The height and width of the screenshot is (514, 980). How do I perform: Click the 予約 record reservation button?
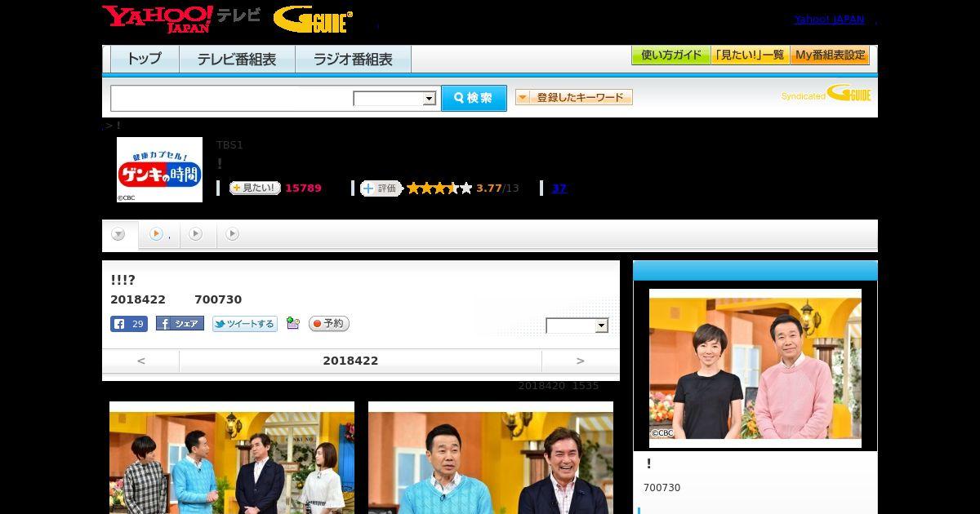point(329,324)
